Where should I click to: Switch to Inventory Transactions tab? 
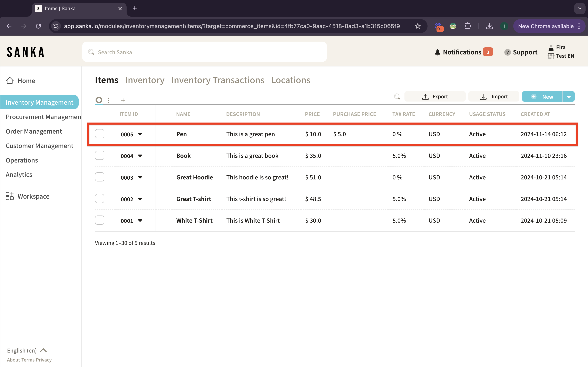click(x=217, y=80)
